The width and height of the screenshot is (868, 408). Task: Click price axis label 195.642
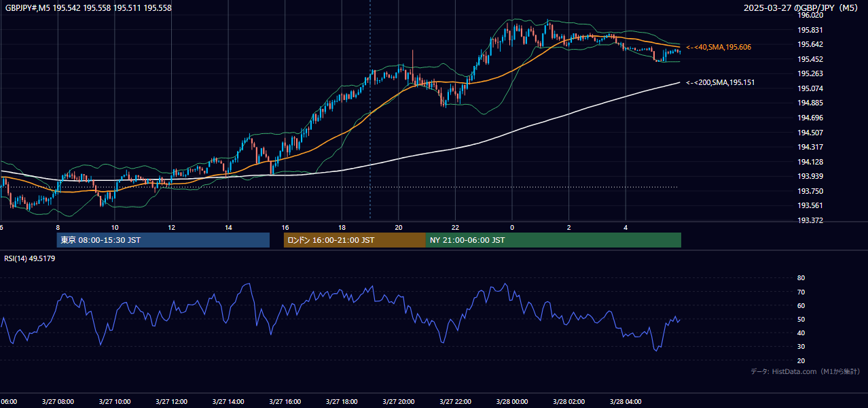(x=810, y=44)
